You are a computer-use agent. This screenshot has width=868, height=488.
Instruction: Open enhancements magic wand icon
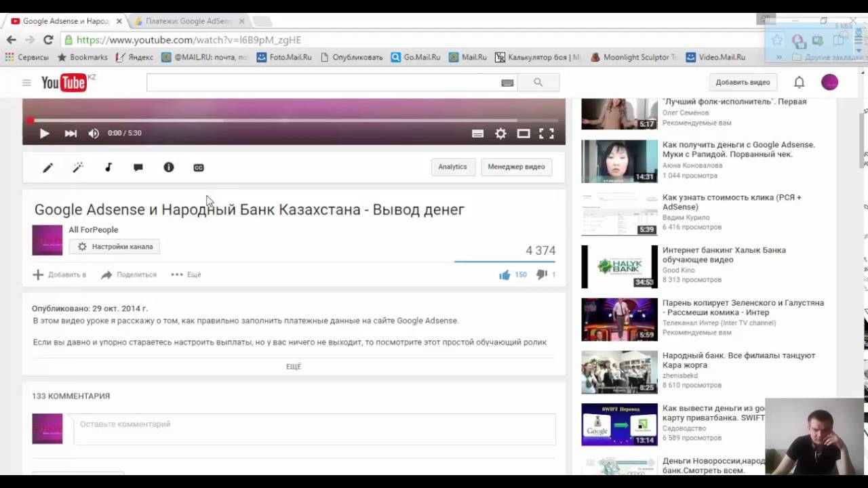coord(78,167)
